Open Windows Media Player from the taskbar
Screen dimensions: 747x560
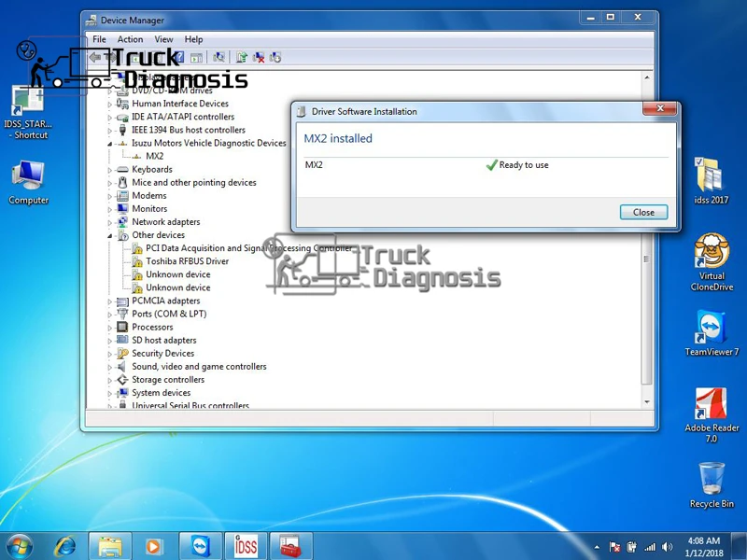153,546
